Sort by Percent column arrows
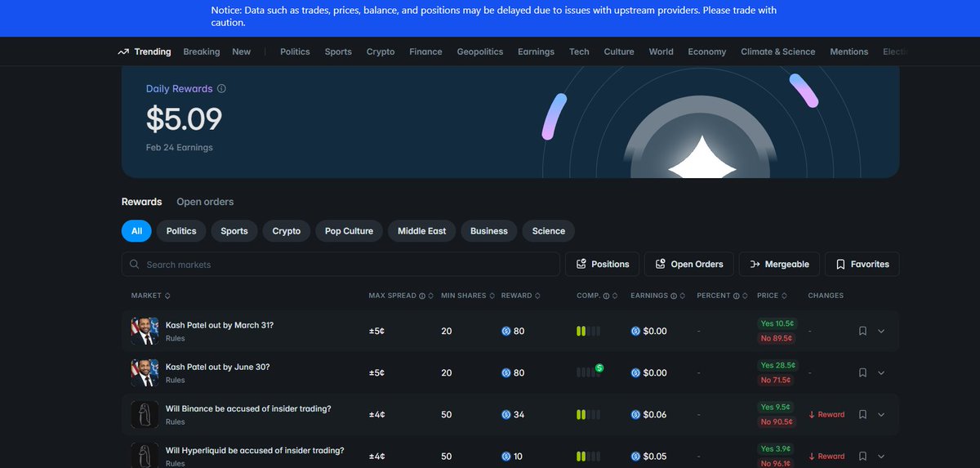Screen dimensions: 980x468 pos(745,296)
